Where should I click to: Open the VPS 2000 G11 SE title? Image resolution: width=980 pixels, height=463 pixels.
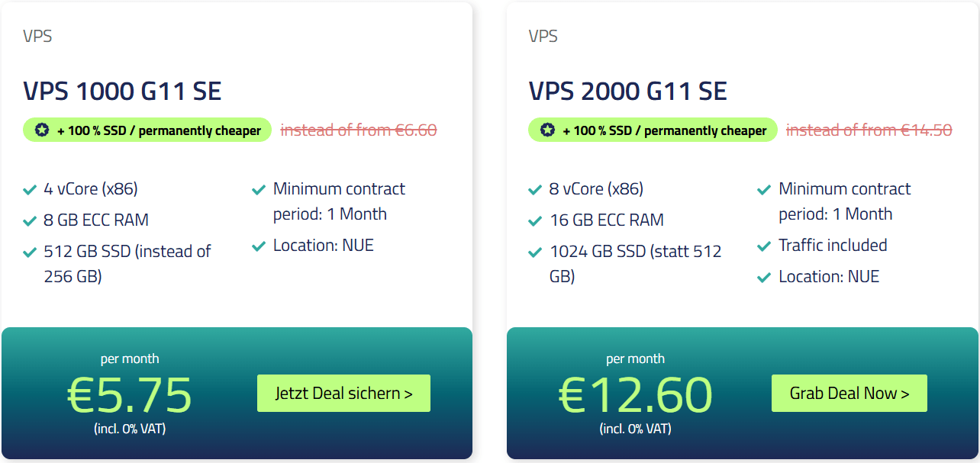627,92
